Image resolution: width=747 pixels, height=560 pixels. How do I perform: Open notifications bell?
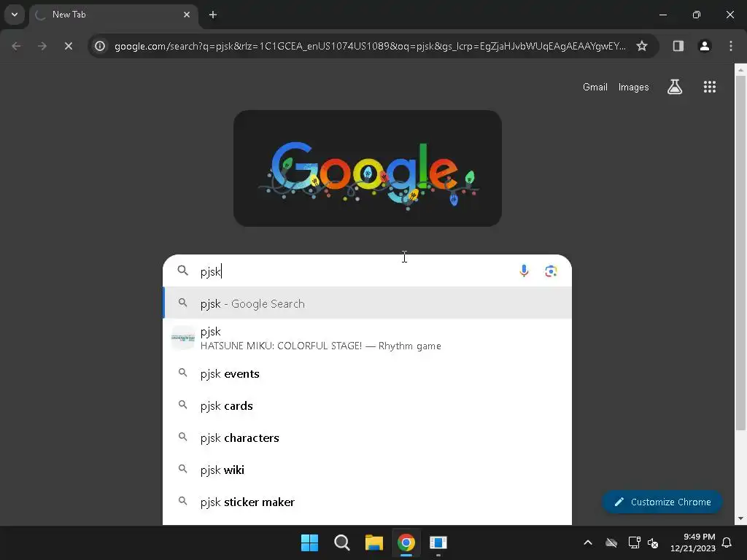click(727, 542)
